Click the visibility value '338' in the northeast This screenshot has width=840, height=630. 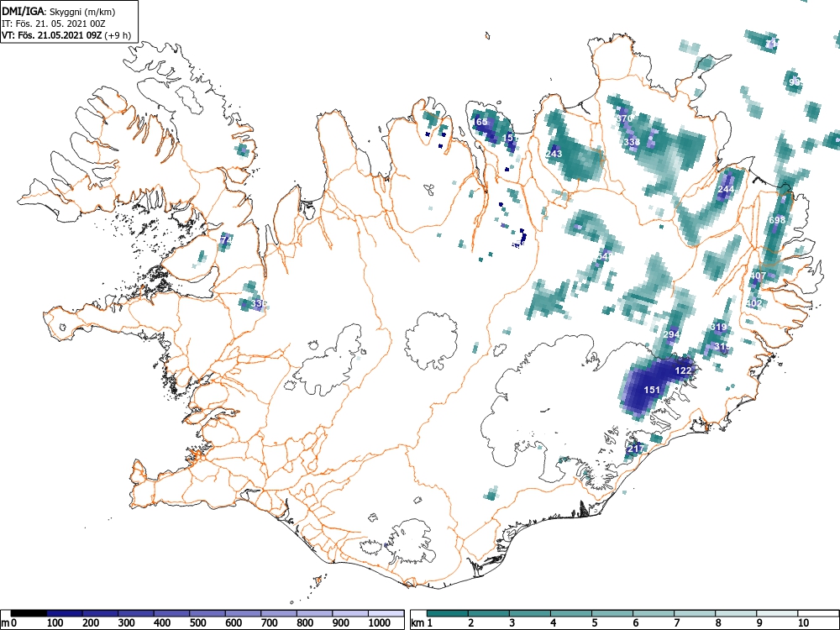tap(633, 142)
